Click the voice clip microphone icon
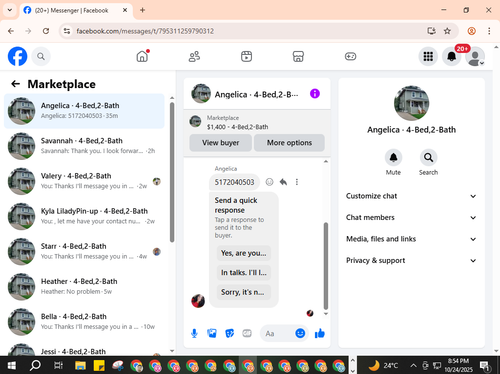The height and width of the screenshot is (374, 500). point(194,333)
